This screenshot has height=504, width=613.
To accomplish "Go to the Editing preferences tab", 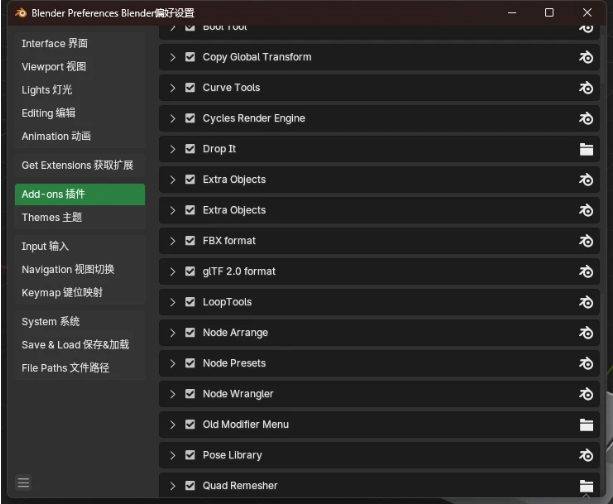I will coord(80,113).
